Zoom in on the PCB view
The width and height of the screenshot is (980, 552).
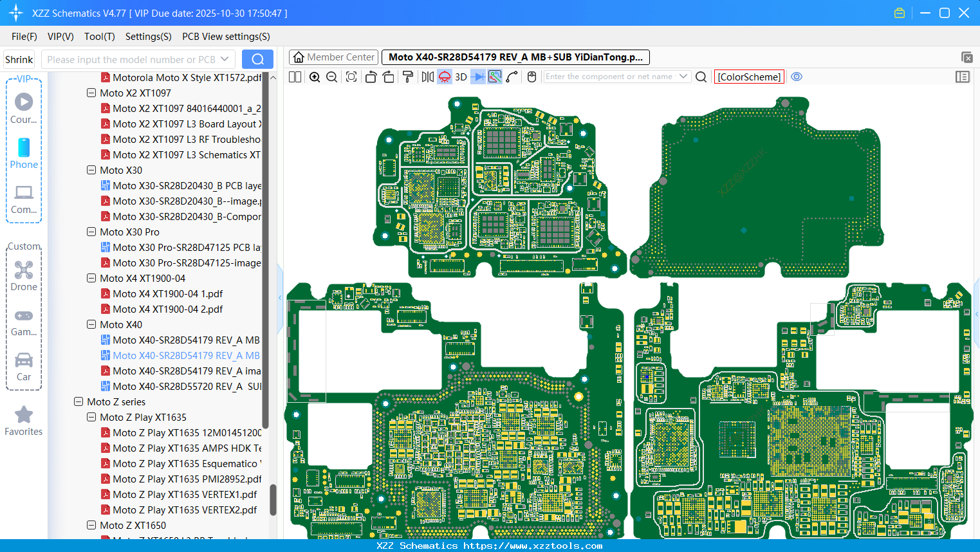pos(315,77)
